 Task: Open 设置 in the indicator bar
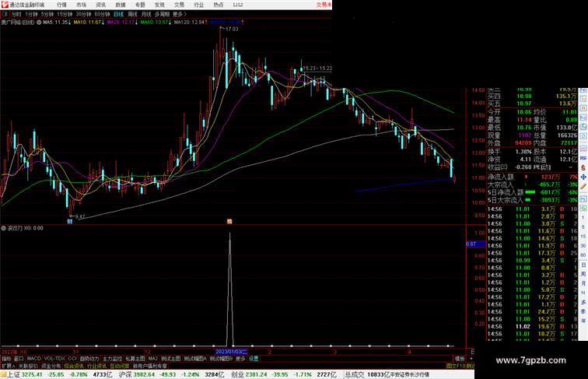coord(254,359)
